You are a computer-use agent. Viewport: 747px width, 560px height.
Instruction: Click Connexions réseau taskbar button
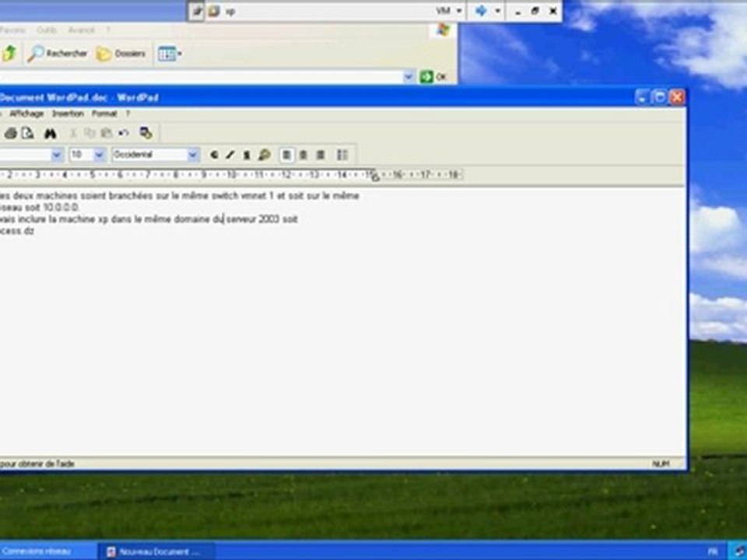tap(47, 551)
